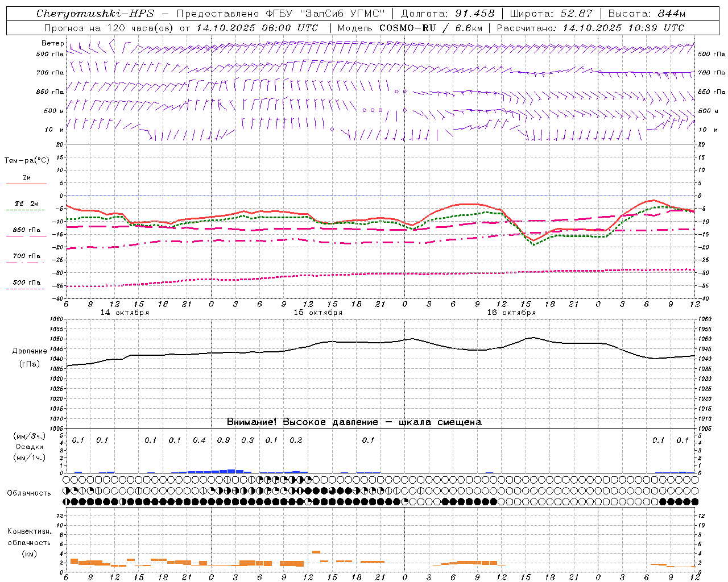Click the right 850 гПа wind level label
This screenshot has width=728, height=582.
(x=712, y=92)
